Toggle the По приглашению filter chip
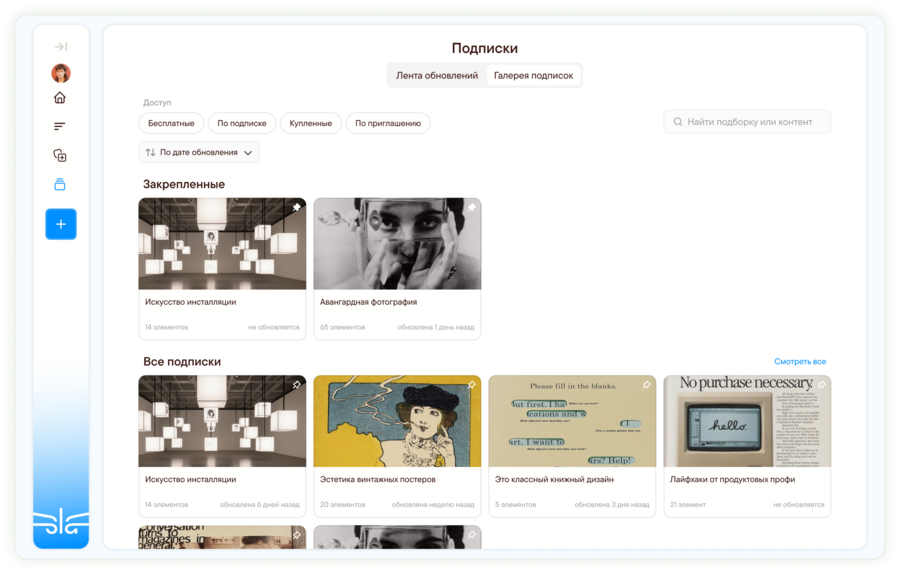The height and width of the screenshot is (574, 900). point(388,123)
